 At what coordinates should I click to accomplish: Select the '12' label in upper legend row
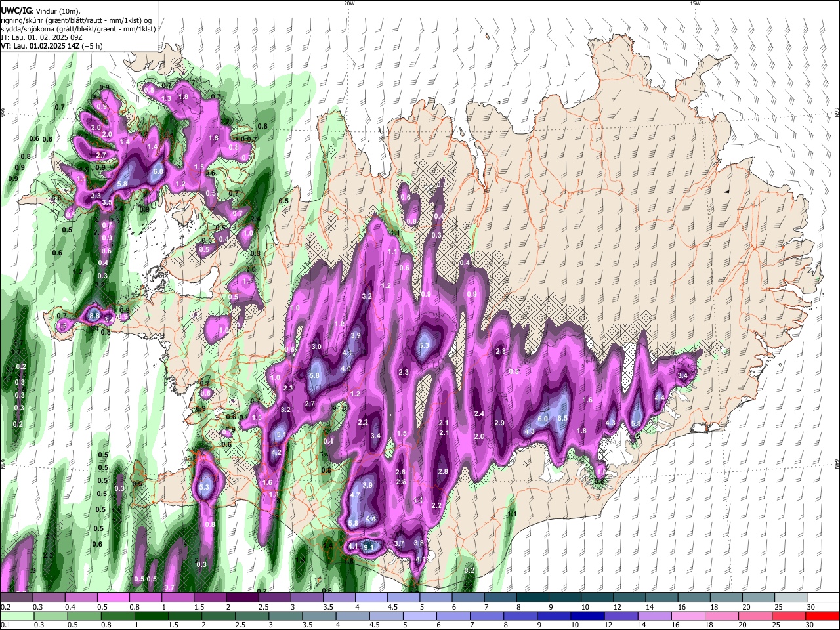[x=618, y=607]
